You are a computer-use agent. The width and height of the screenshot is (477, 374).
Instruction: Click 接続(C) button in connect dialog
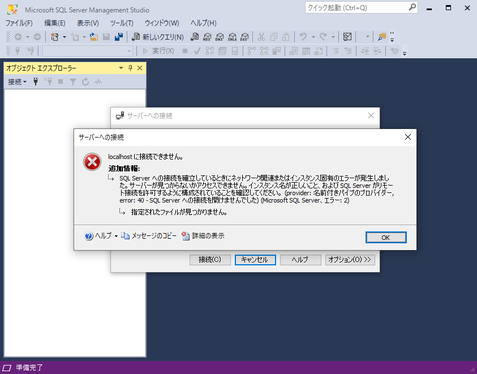210,260
